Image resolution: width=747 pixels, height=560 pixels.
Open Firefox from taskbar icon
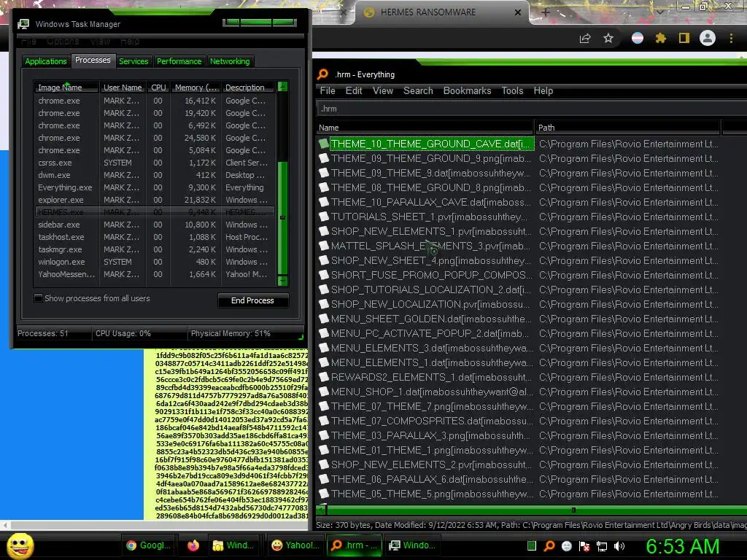tap(193, 545)
